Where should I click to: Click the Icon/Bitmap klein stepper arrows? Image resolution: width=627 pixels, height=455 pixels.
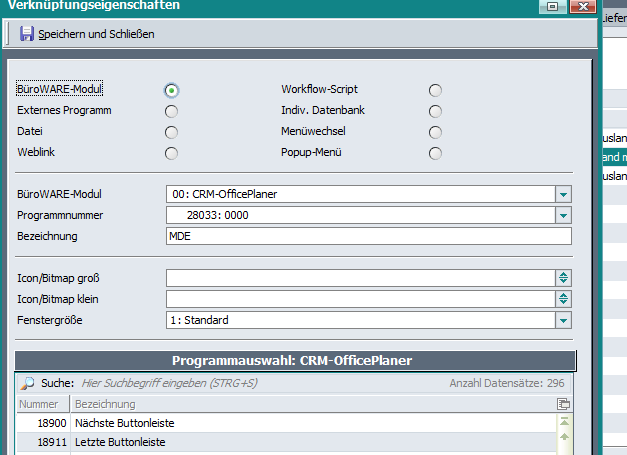[563, 299]
